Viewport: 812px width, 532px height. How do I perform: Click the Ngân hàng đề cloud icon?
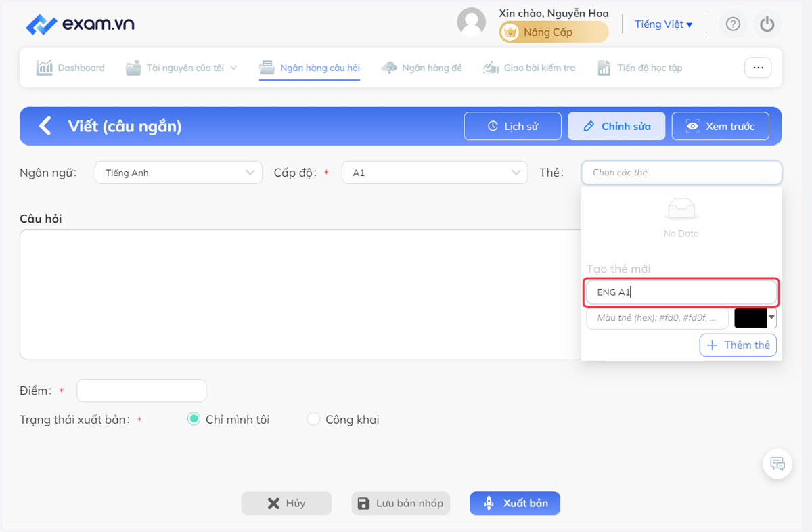pyautogui.click(x=389, y=68)
